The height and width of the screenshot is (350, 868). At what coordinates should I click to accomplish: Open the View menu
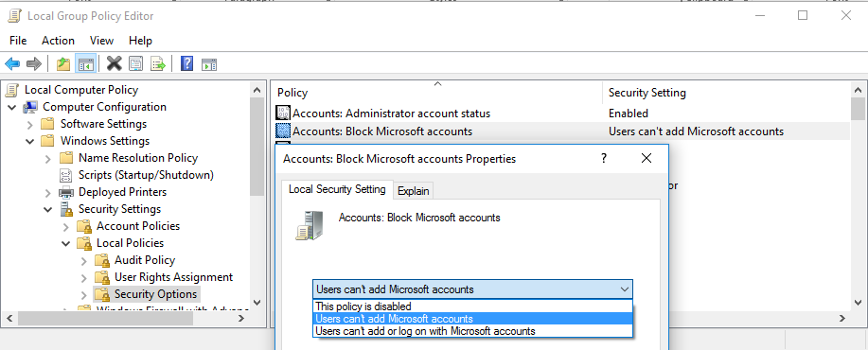(102, 41)
